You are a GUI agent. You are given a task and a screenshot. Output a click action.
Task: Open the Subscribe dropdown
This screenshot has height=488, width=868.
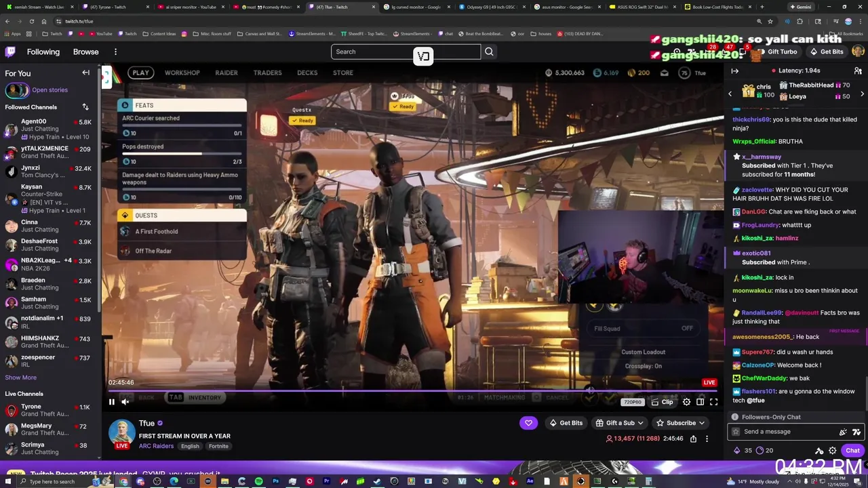pos(680,423)
